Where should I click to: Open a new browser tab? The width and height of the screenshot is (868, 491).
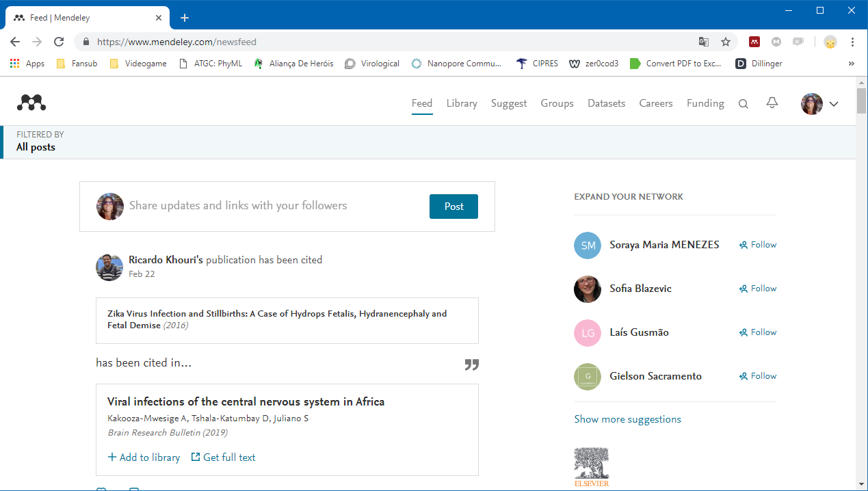[x=184, y=18]
